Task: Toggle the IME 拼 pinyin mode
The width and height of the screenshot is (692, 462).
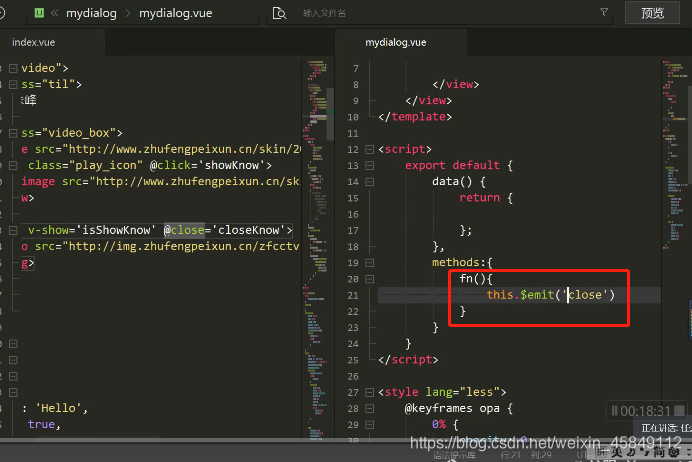Action: (x=601, y=452)
